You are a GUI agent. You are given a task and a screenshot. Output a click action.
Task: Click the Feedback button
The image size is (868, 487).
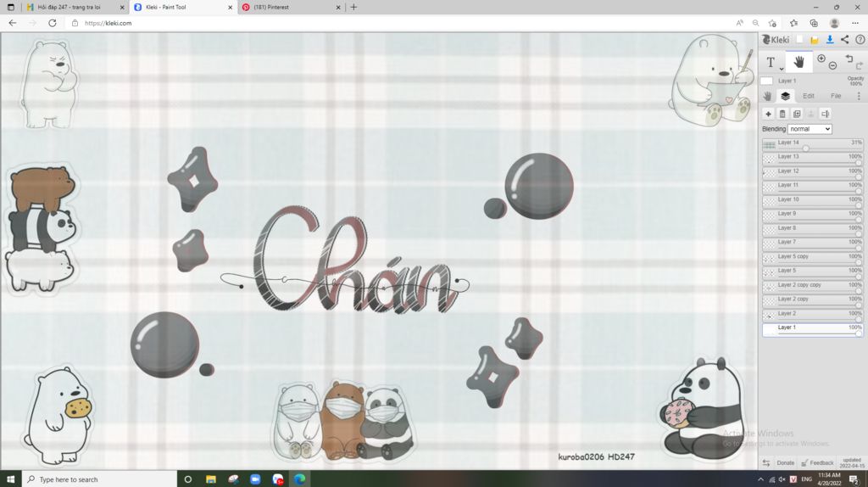(x=818, y=462)
